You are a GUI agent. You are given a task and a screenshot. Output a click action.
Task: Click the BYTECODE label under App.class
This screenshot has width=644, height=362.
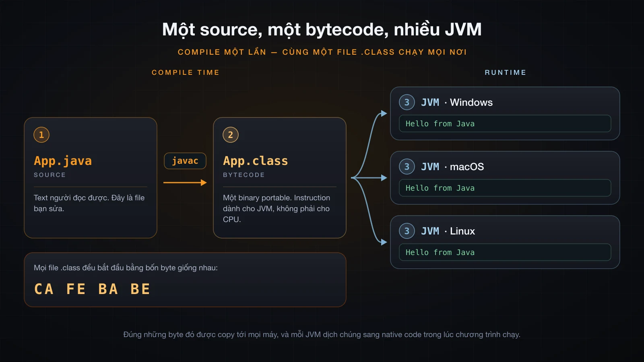click(x=244, y=175)
